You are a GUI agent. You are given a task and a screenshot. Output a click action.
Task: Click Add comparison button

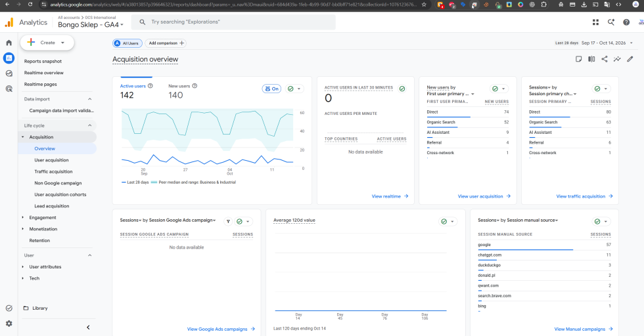click(166, 43)
